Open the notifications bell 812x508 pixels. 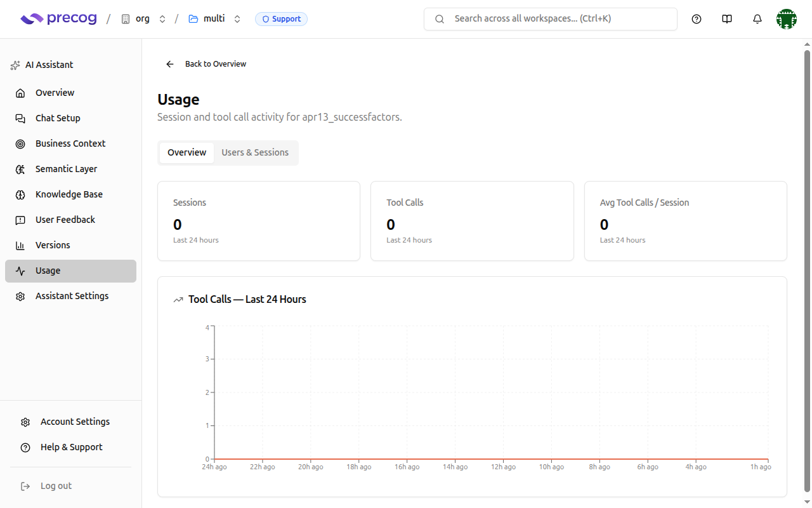(x=757, y=19)
